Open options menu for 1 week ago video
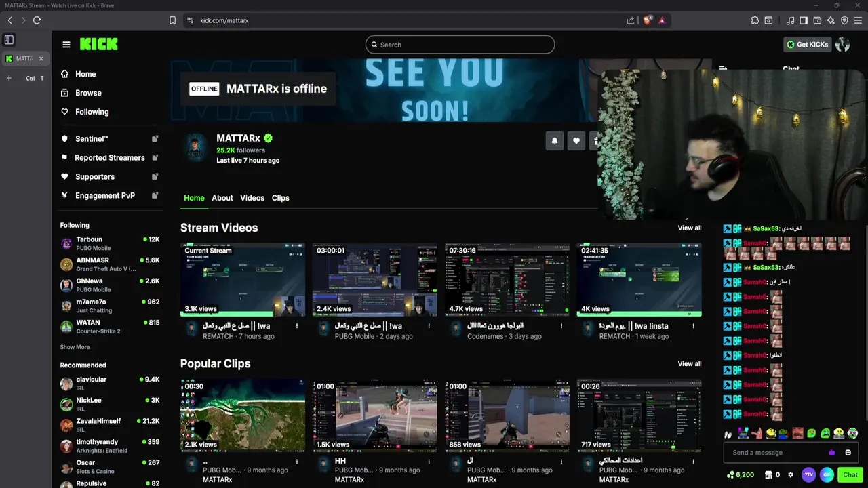Screen dimensions: 868x488 693,326
